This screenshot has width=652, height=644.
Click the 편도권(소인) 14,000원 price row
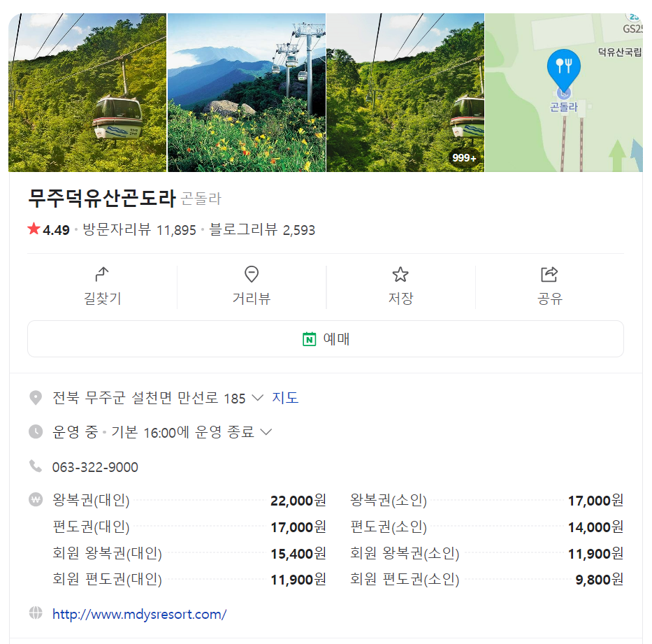click(486, 527)
